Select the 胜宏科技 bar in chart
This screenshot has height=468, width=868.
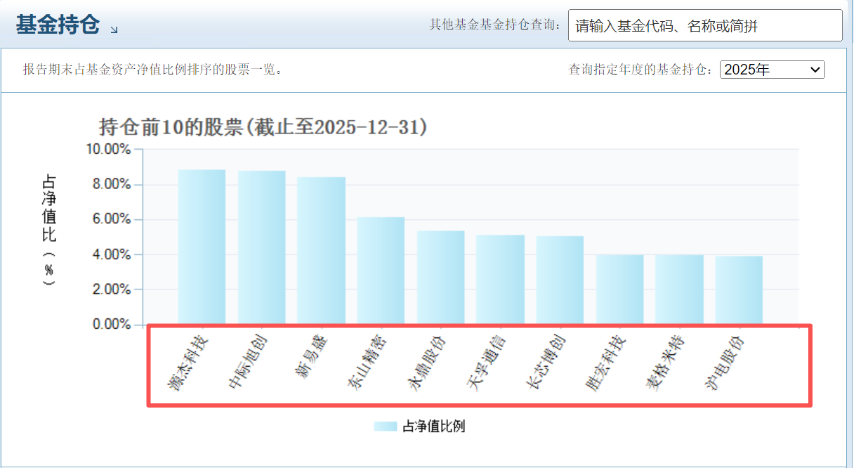(619, 290)
